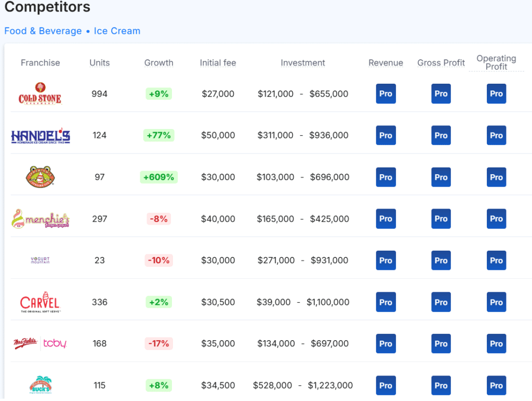Click Handel's Operating Profit Pro badge
The width and height of the screenshot is (532, 401).
[496, 135]
